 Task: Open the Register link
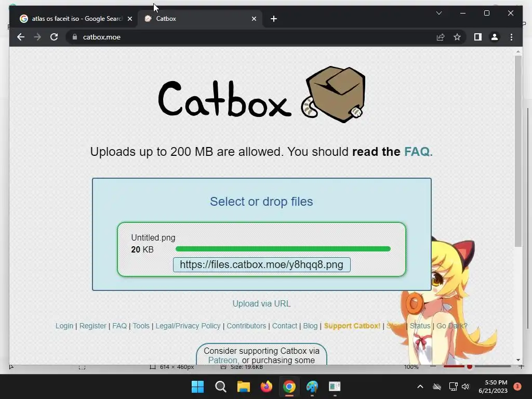(x=92, y=326)
